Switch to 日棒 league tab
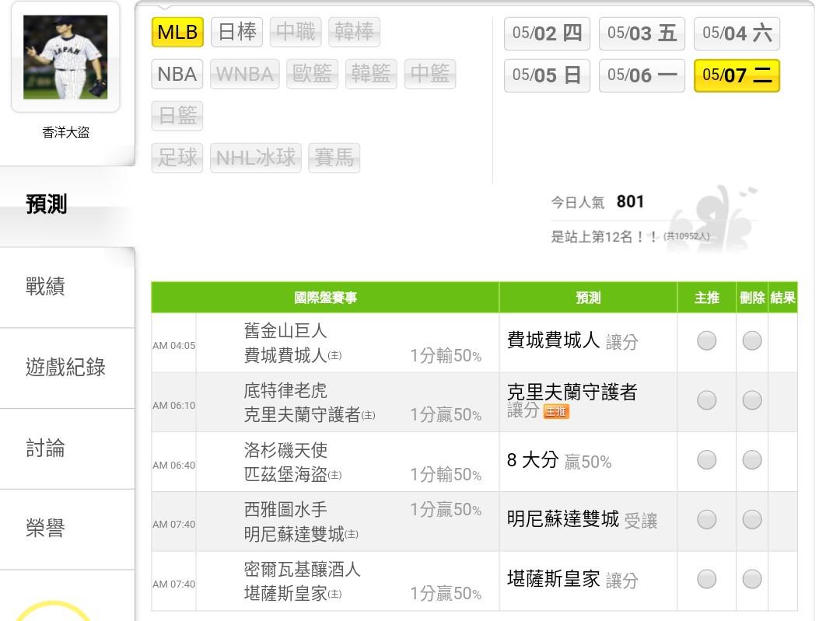 tap(236, 32)
